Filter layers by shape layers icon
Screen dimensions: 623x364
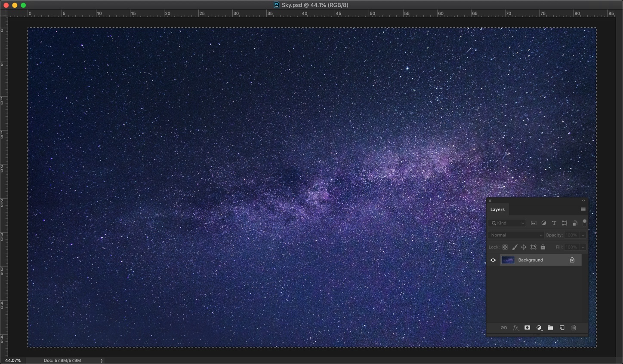pos(564,223)
